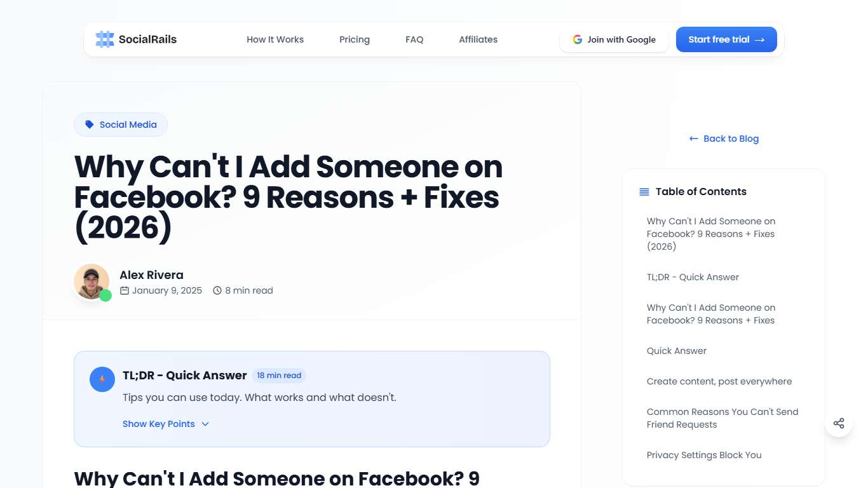Image resolution: width=868 pixels, height=488 pixels.
Task: Click the calendar icon beside the publish date
Action: (126, 290)
